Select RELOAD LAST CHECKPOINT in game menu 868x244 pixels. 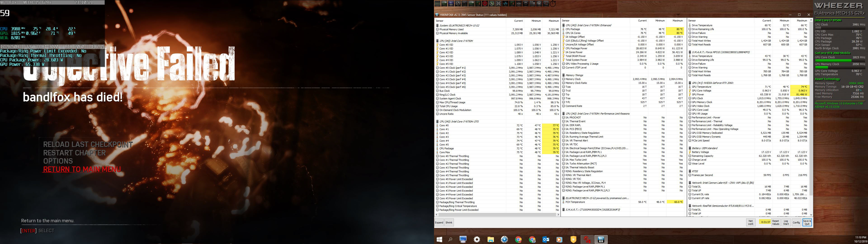click(88, 145)
